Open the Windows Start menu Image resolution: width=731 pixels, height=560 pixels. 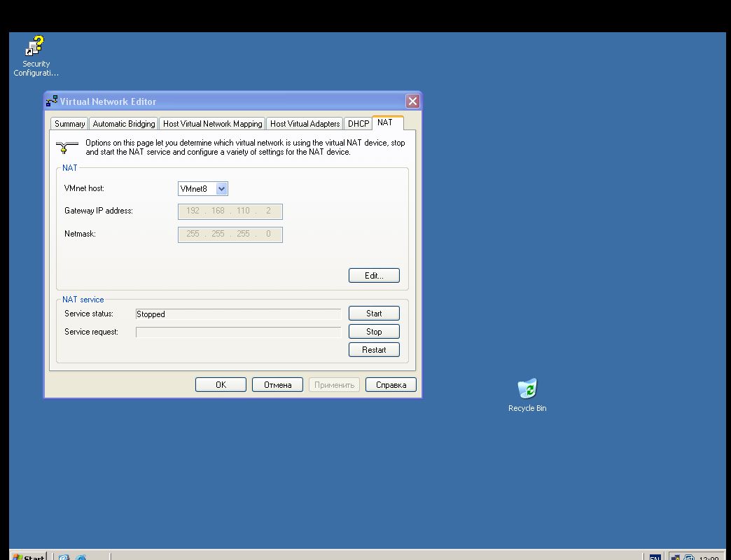point(29,556)
